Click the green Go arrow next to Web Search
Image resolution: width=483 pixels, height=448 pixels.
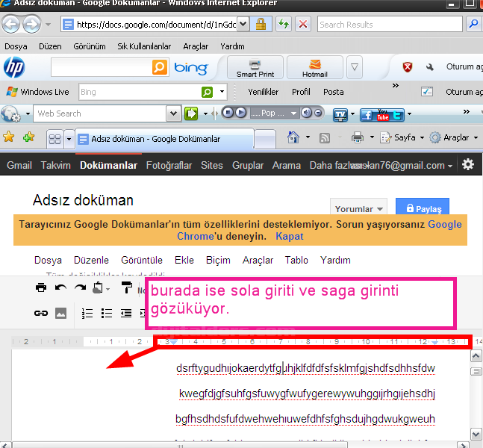[x=191, y=113]
